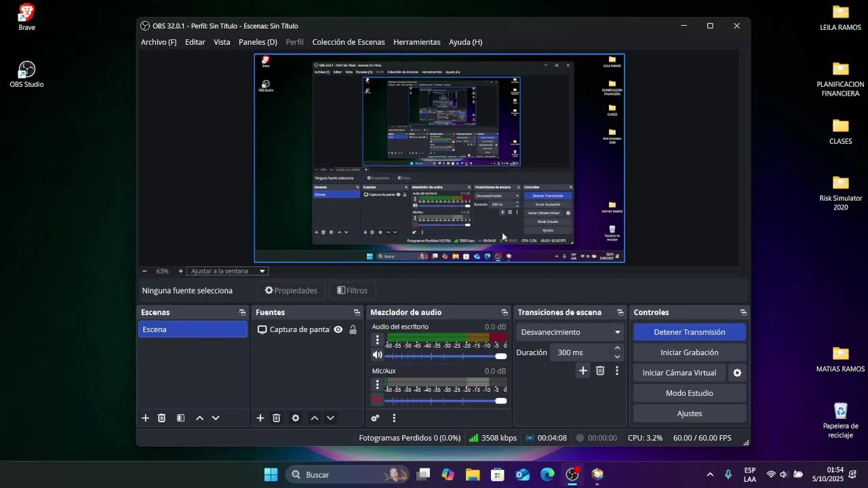The height and width of the screenshot is (488, 868).
Task: Open Ajustes button
Action: pos(690,413)
